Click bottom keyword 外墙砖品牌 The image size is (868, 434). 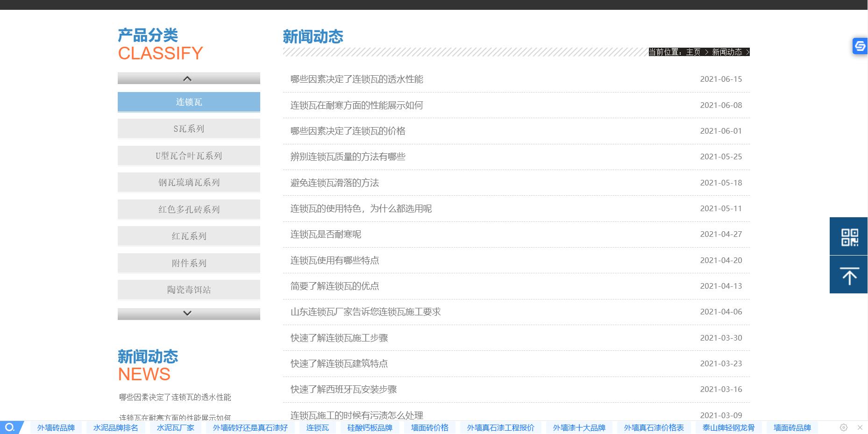pyautogui.click(x=56, y=427)
